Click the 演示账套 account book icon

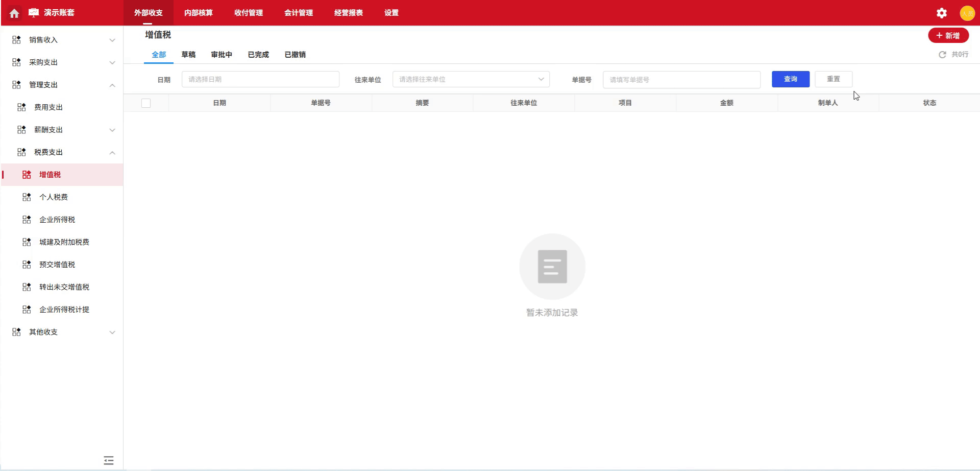[33, 13]
